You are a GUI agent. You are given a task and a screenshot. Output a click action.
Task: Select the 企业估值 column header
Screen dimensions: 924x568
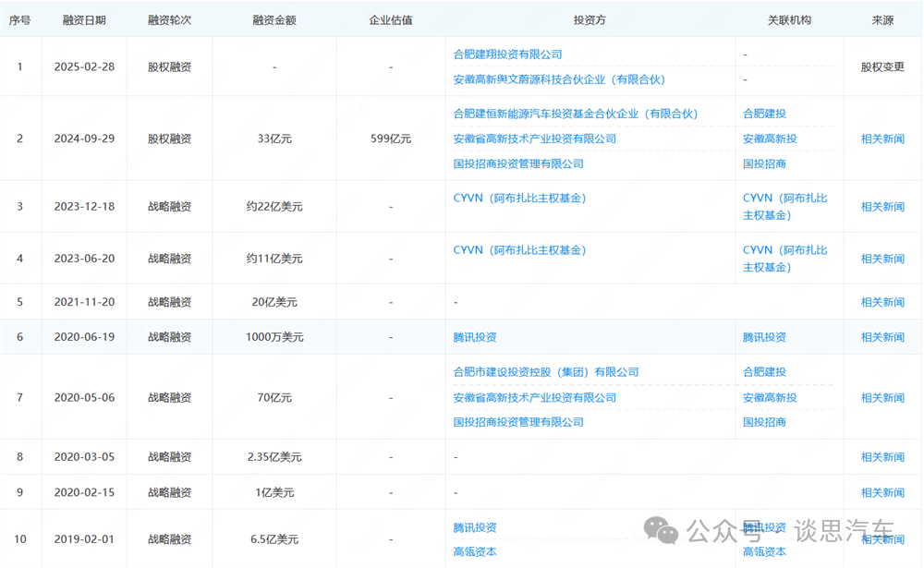click(391, 20)
